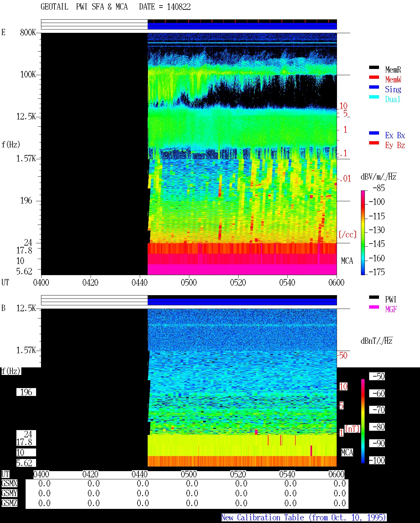
Task: Click the 196 label on the B panel
Action: point(26,392)
